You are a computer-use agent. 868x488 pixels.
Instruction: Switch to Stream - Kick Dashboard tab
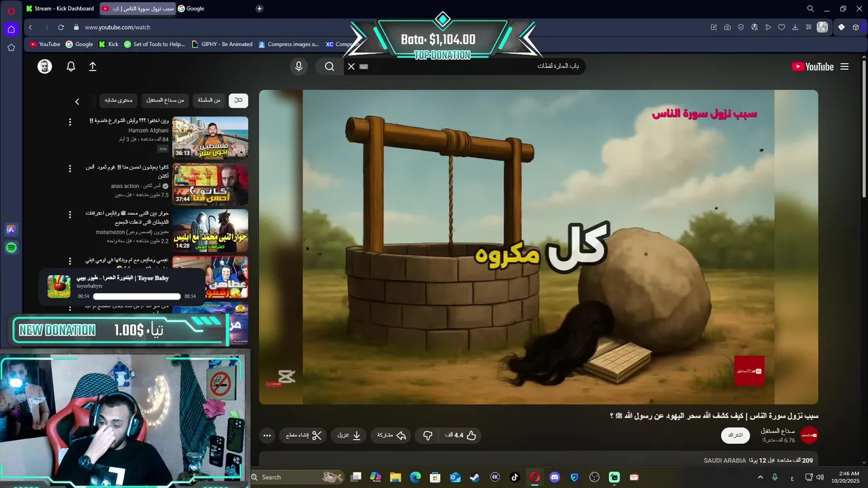point(60,9)
